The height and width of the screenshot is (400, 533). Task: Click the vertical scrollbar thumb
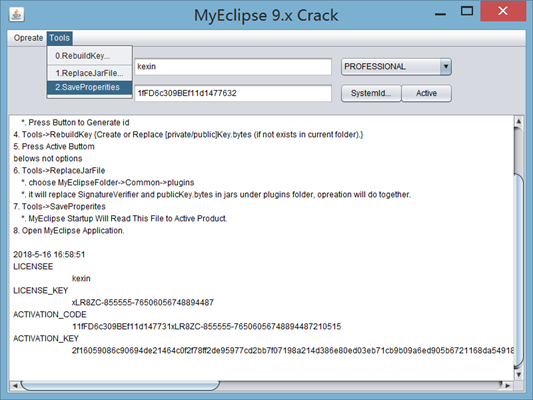tap(518, 270)
